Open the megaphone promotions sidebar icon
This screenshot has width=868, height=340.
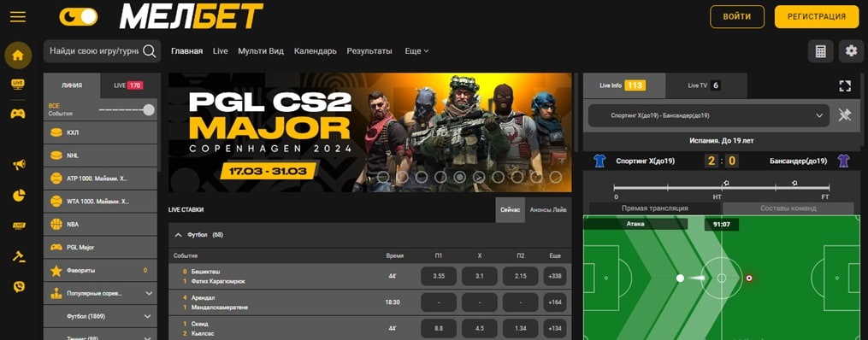tap(19, 164)
